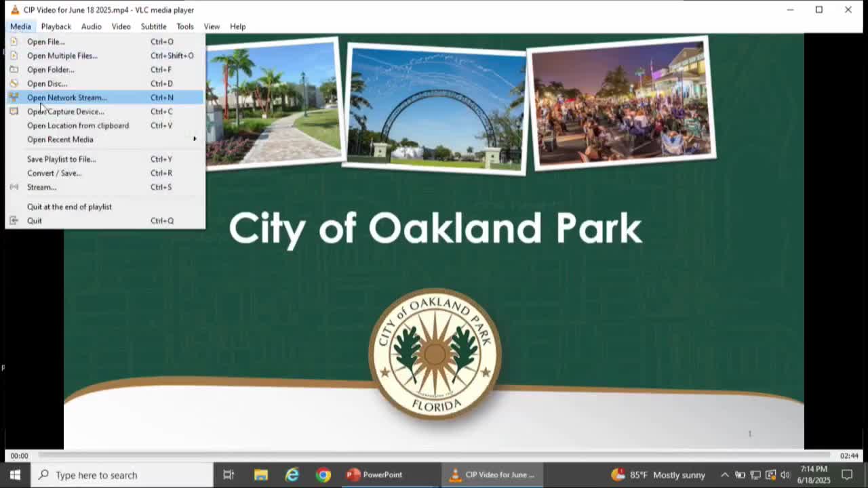
Task: Click Save Playlist to File entry
Action: (x=61, y=159)
